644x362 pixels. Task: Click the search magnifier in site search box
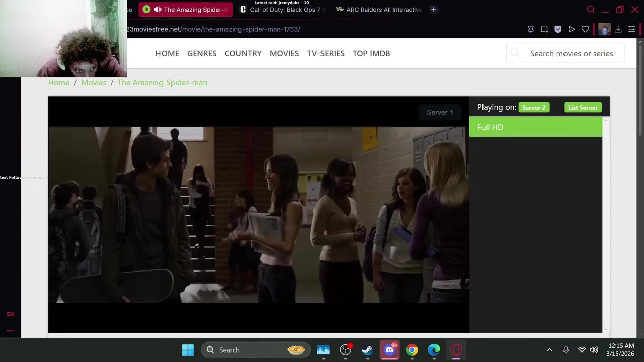(x=515, y=53)
